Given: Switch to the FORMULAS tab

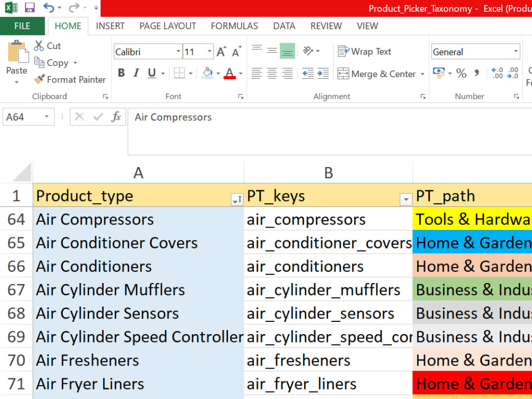Looking at the screenshot, I should [x=235, y=26].
